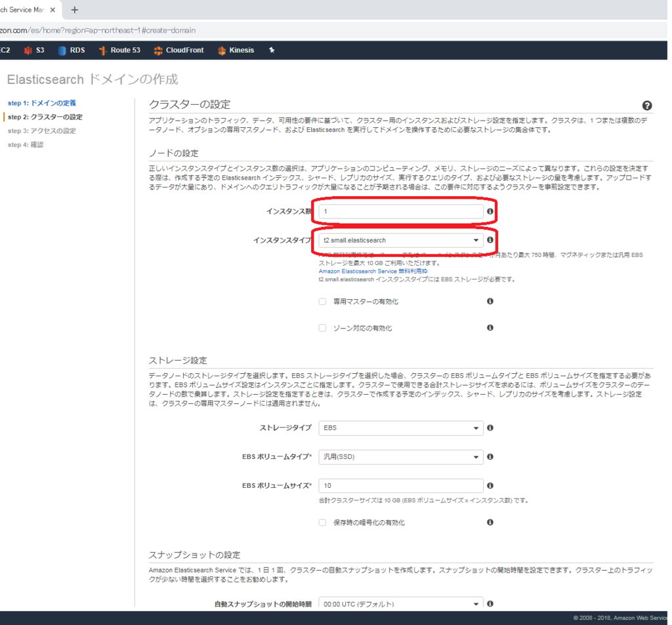This screenshot has width=672, height=625.
Task: Select step 4: 確認
Action: point(26,144)
